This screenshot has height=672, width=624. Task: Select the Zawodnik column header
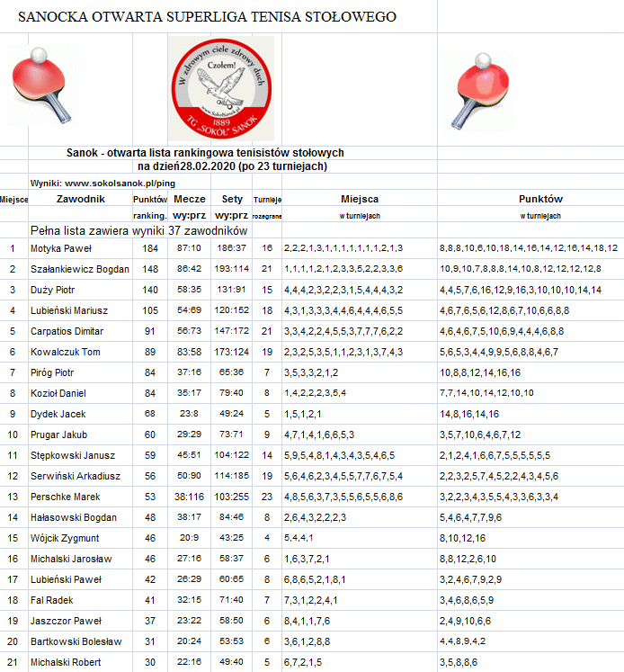tap(81, 200)
